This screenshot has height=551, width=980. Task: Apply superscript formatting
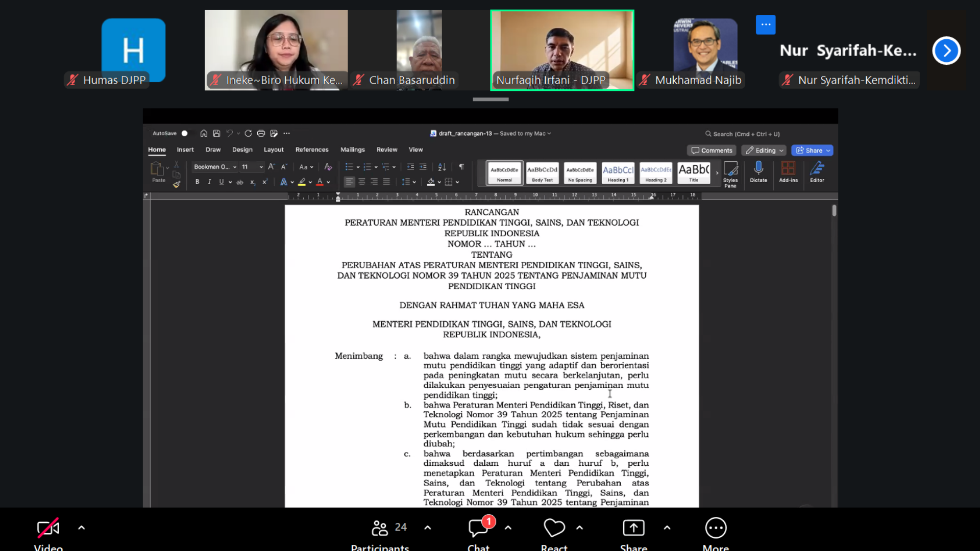264,182
